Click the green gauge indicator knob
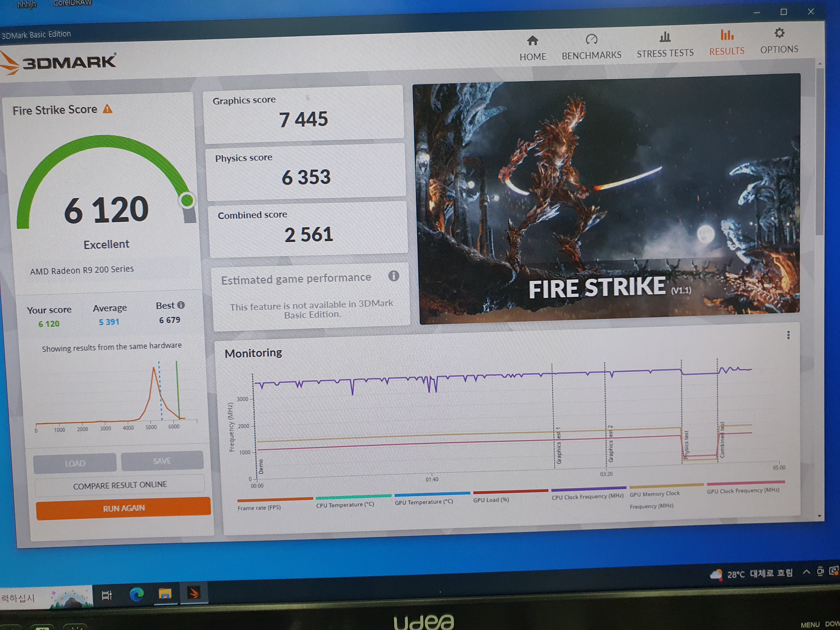The height and width of the screenshot is (630, 840). tap(187, 200)
